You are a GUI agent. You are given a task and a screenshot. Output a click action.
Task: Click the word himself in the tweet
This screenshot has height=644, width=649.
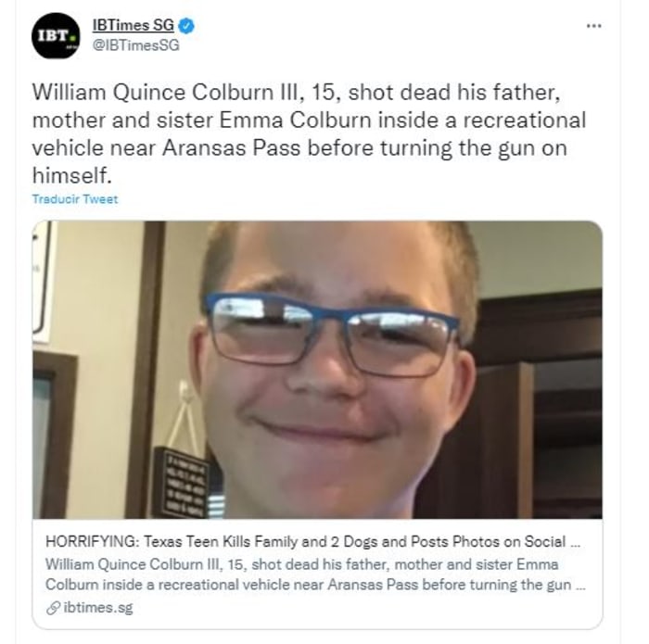click(x=71, y=175)
